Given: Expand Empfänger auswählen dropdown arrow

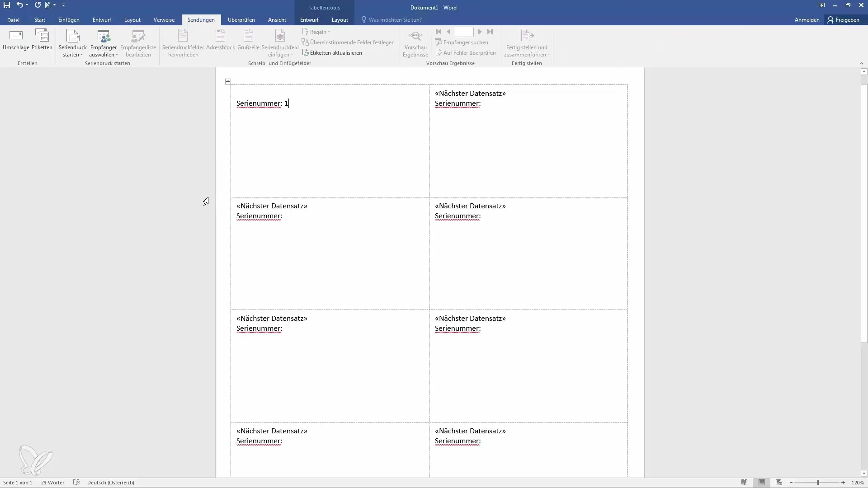Looking at the screenshot, I should click(117, 55).
